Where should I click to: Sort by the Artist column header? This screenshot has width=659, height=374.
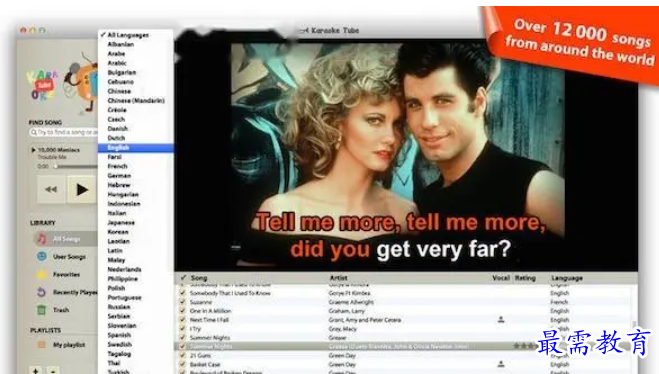(338, 278)
